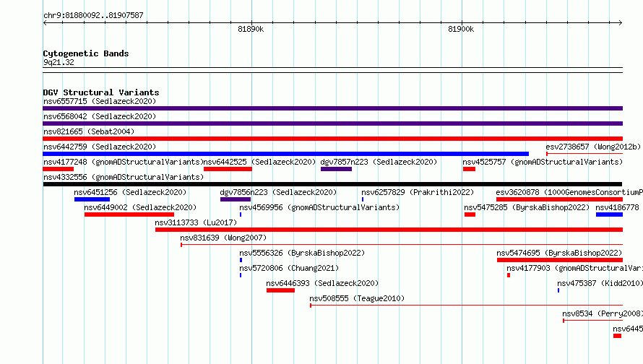
Task: Select the nsv3113733 (Lu2017) label
Action: point(196,222)
